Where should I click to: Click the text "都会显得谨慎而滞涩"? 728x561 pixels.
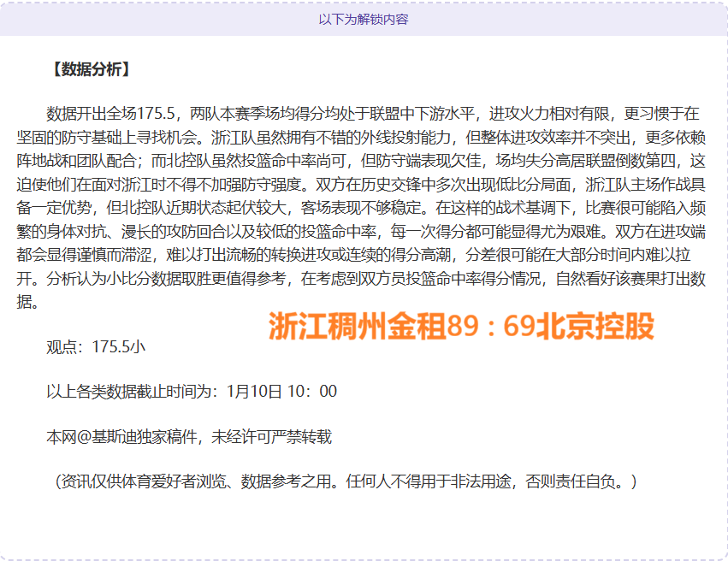[x=85, y=255]
